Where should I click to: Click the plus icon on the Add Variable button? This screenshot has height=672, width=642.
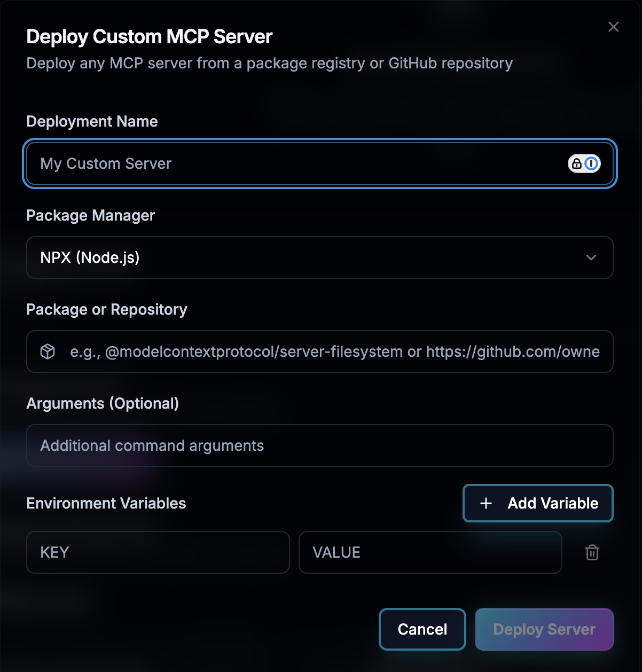[485, 503]
